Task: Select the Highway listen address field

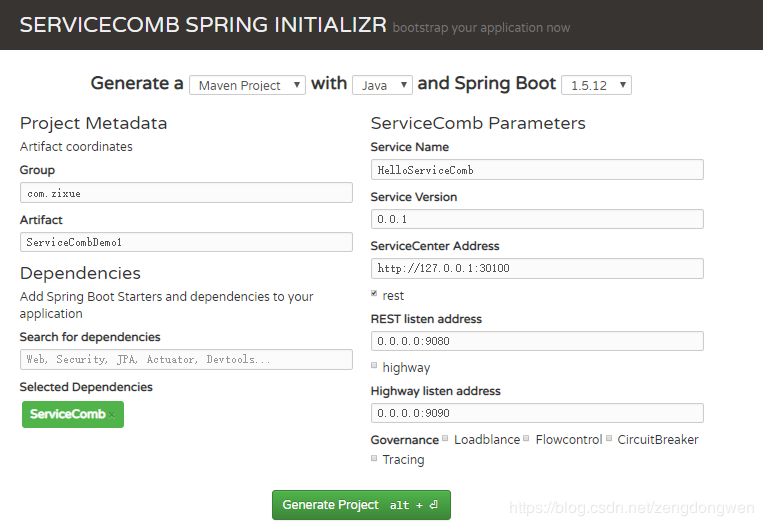Action: (x=537, y=413)
